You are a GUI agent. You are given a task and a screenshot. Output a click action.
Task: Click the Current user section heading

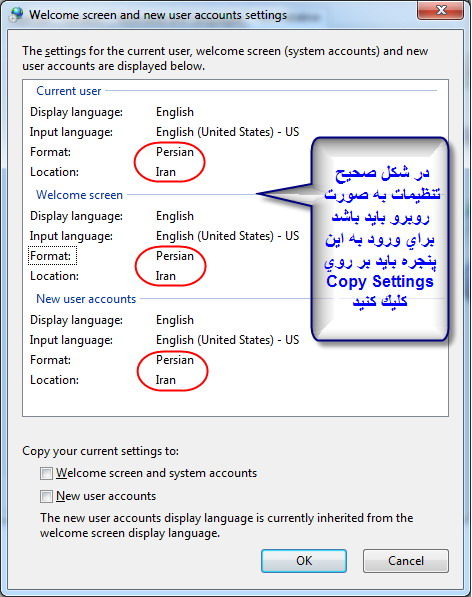69,91
